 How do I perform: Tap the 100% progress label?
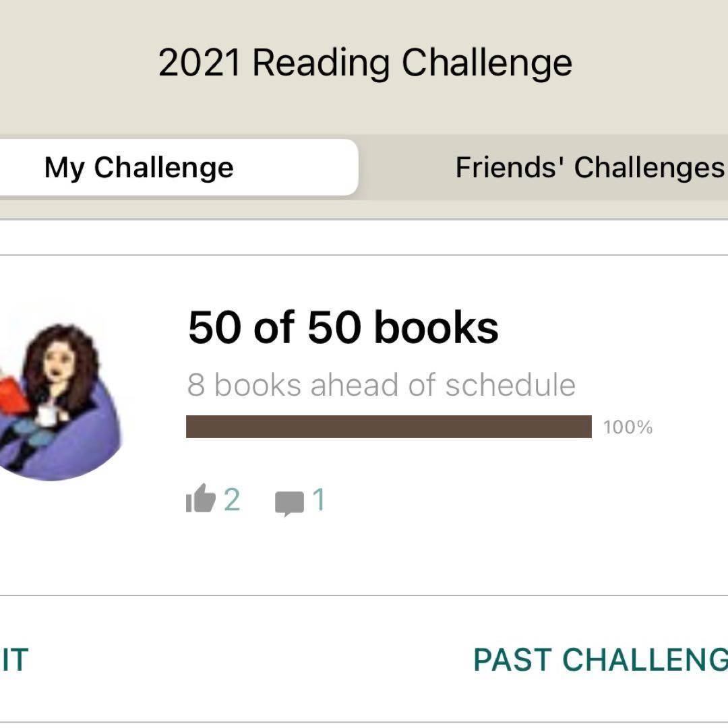628,427
